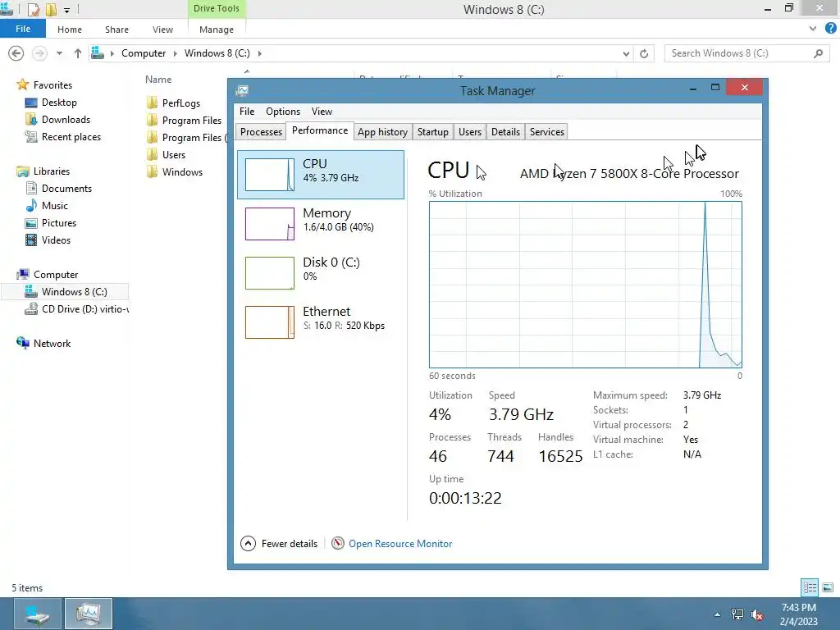The image size is (840, 630).
Task: Select Recent places in navigation pane
Action: pyautogui.click(x=71, y=137)
